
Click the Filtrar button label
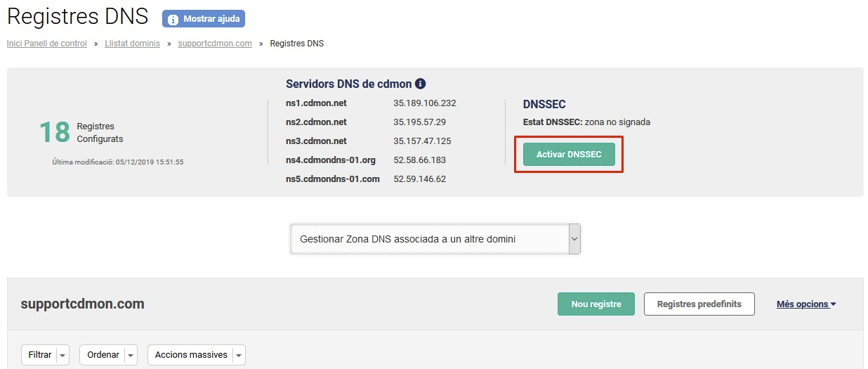40,355
